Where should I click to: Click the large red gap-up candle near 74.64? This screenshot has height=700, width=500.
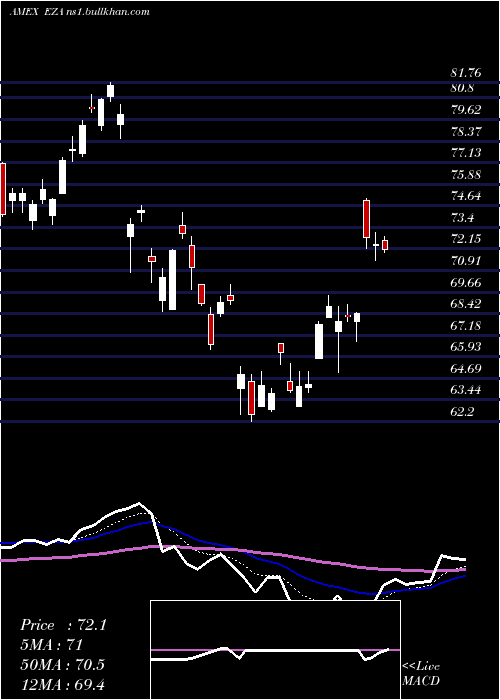(x=367, y=219)
